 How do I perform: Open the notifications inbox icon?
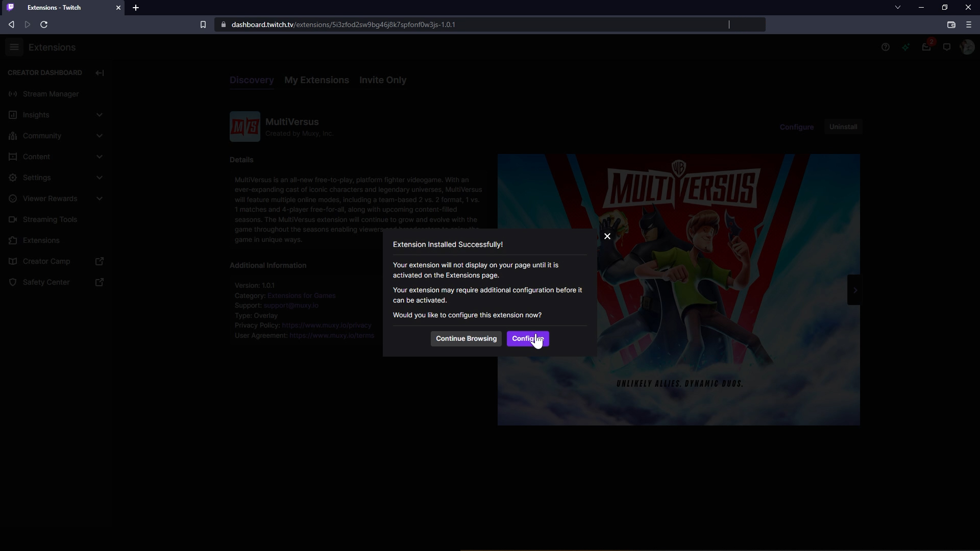pyautogui.click(x=926, y=47)
